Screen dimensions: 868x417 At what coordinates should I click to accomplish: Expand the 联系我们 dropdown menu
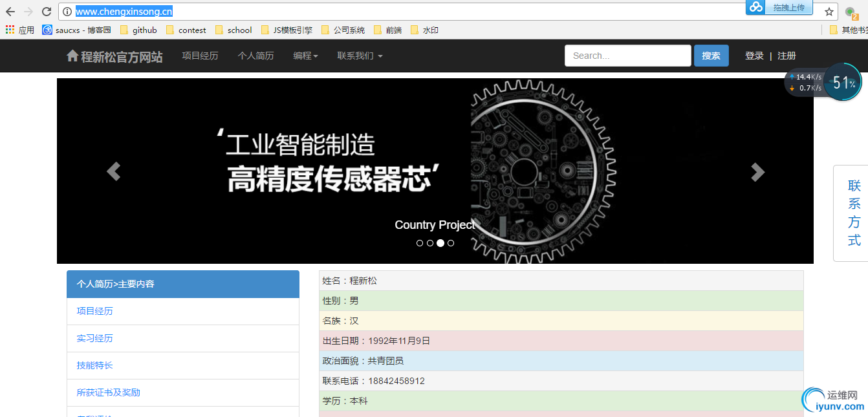click(x=360, y=56)
